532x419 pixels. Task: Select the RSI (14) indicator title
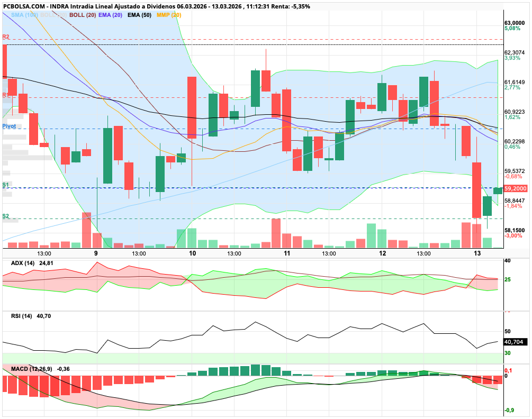[22, 316]
